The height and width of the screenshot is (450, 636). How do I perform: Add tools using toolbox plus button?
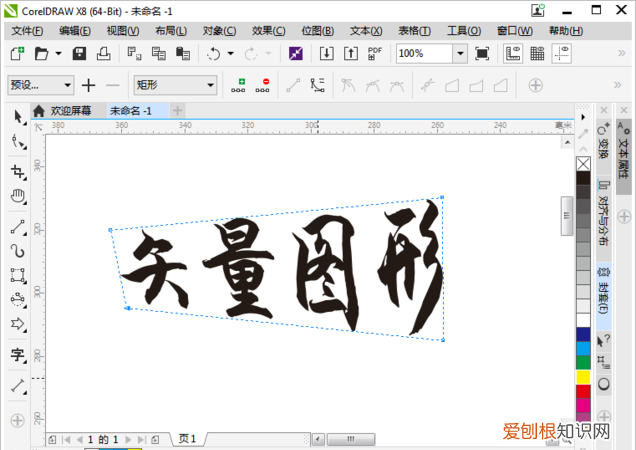coord(17,420)
